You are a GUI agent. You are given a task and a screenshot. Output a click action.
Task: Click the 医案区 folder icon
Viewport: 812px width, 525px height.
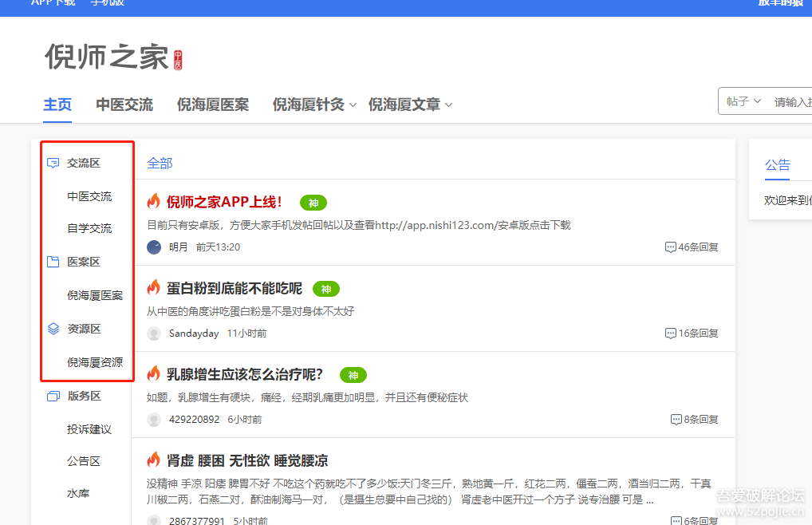tap(53, 262)
